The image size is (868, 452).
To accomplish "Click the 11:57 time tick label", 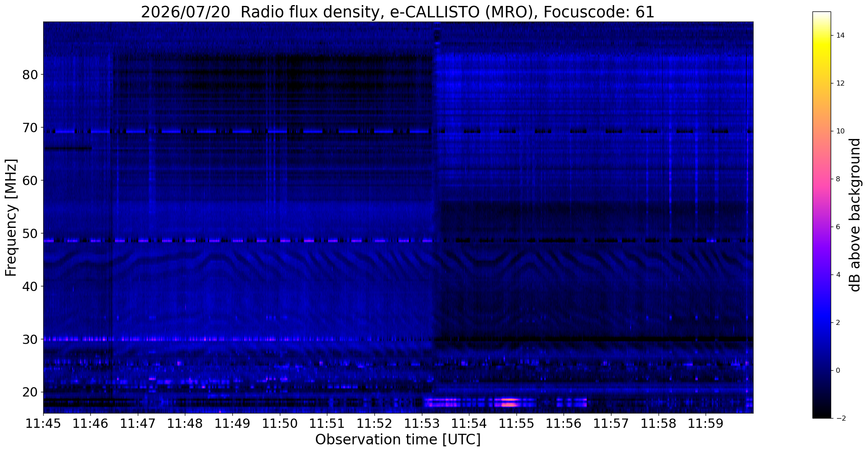I will [611, 424].
